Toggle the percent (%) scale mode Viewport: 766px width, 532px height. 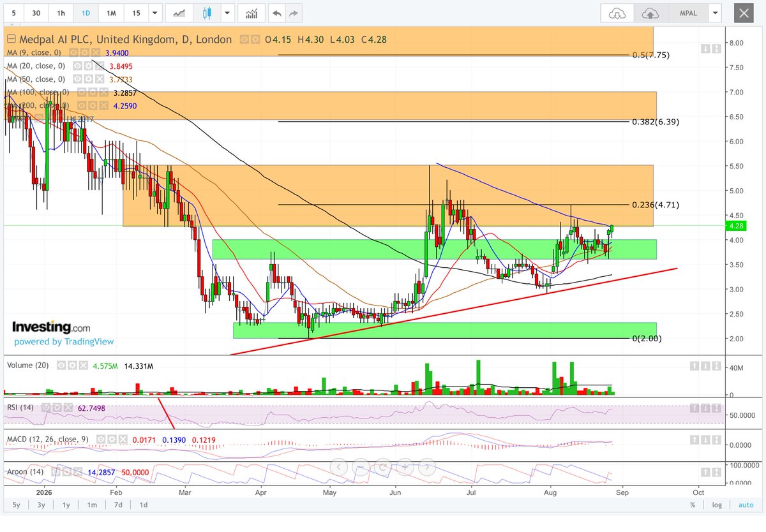pos(693,505)
